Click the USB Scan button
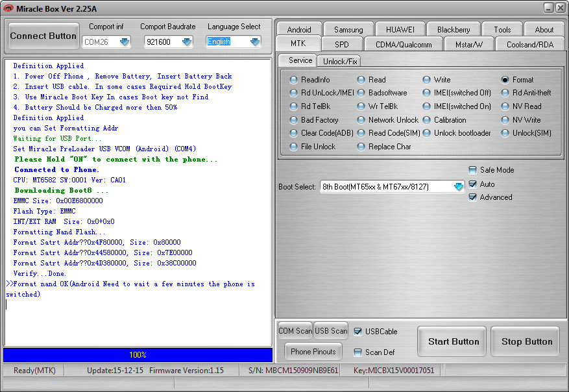 point(331,330)
